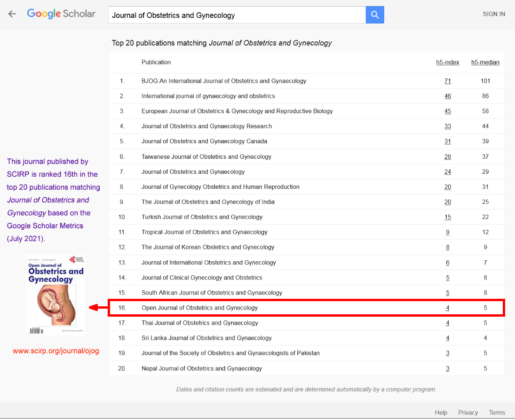The width and height of the screenshot is (515, 420).
Task: Focus the Scholar search input field
Action: (x=237, y=15)
